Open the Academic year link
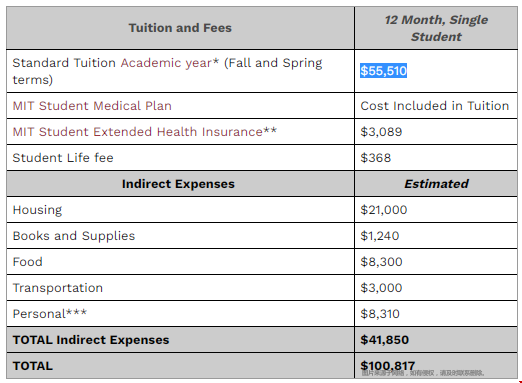Screen dimensions: 522x383 tap(166, 63)
